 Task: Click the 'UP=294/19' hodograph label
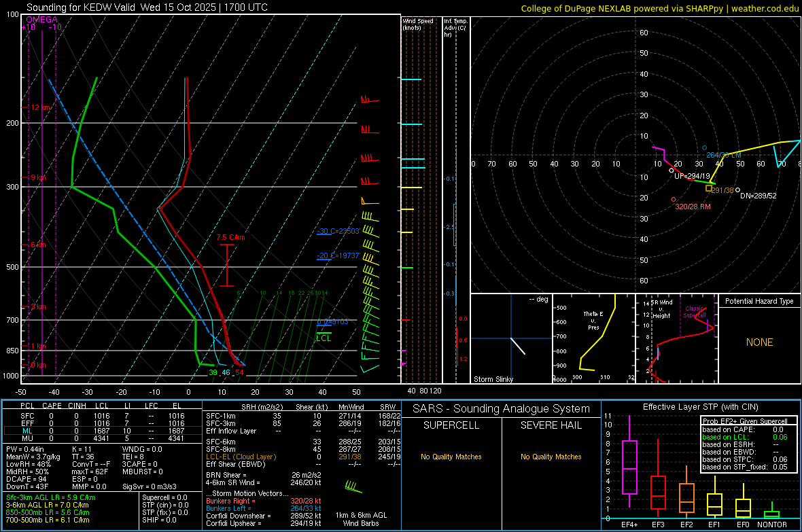click(692, 176)
